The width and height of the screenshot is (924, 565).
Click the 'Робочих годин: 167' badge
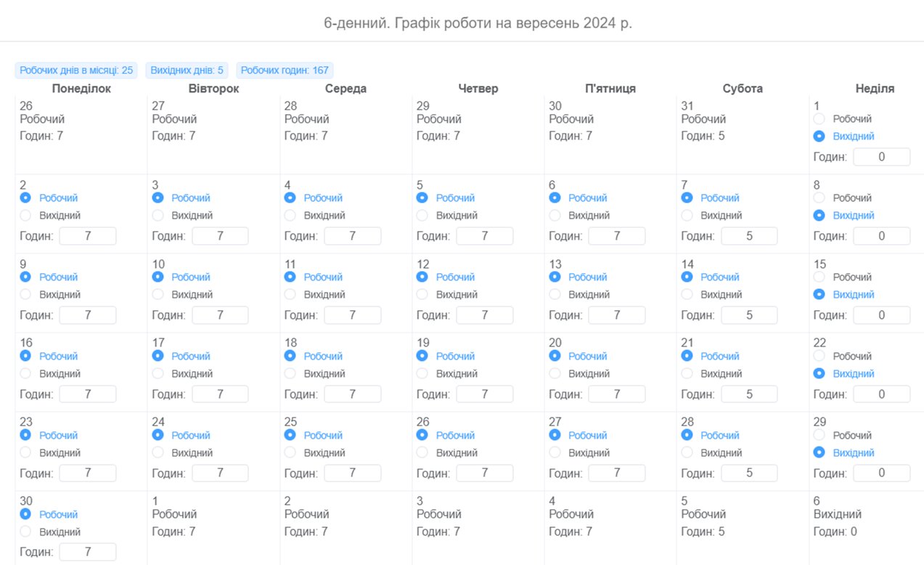tap(285, 70)
